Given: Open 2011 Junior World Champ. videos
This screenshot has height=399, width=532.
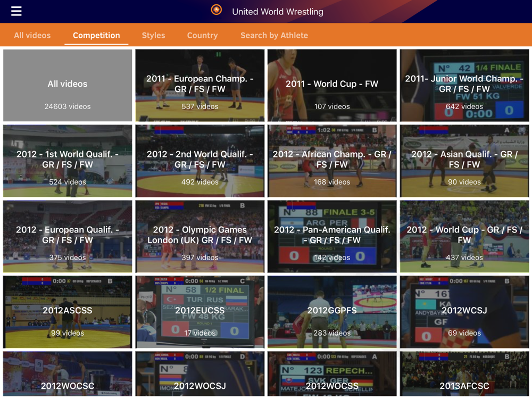Looking at the screenshot, I should click(464, 86).
